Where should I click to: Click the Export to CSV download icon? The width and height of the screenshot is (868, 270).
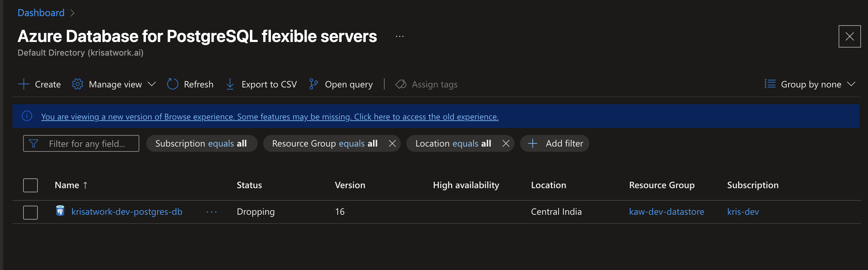click(230, 84)
